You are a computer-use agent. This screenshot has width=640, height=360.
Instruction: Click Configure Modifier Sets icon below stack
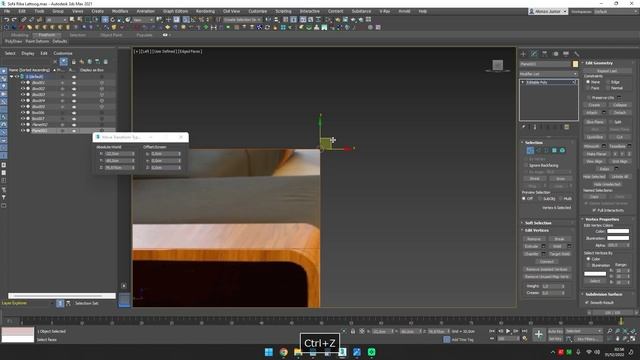567,127
